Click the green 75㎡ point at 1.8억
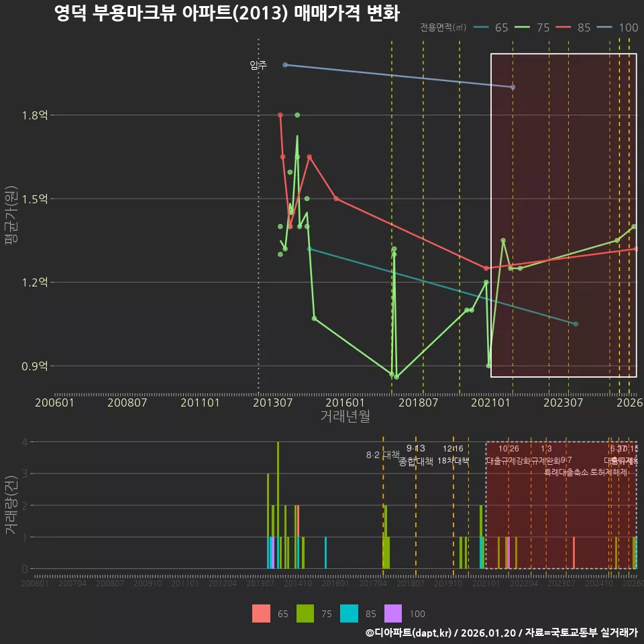Image resolution: width=644 pixels, height=644 pixels. click(x=297, y=115)
